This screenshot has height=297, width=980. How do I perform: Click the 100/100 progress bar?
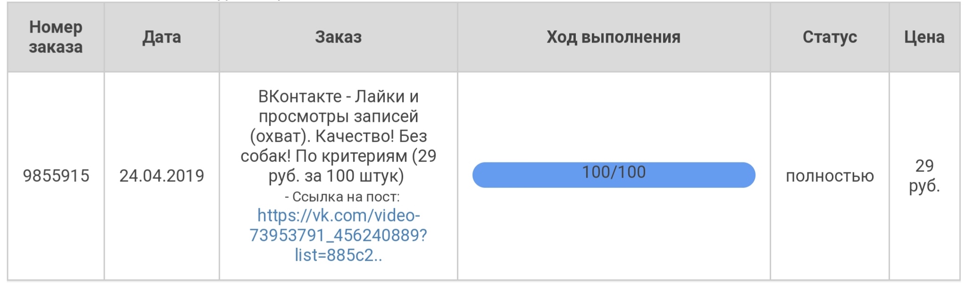614,175
